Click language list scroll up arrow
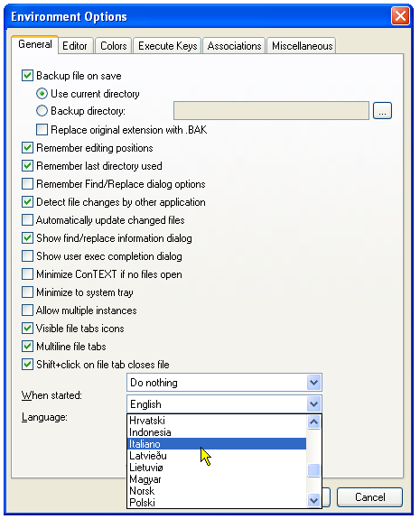This screenshot has height=519, width=420. coord(313,422)
